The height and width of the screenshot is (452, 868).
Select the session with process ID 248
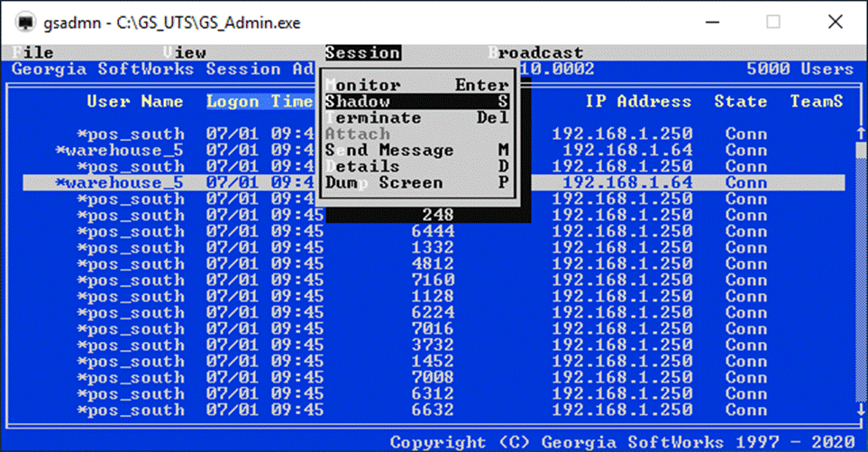click(x=434, y=215)
